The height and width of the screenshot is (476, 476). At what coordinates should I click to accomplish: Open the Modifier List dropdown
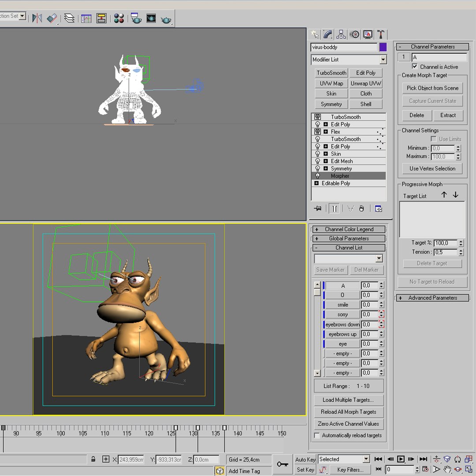(x=383, y=59)
